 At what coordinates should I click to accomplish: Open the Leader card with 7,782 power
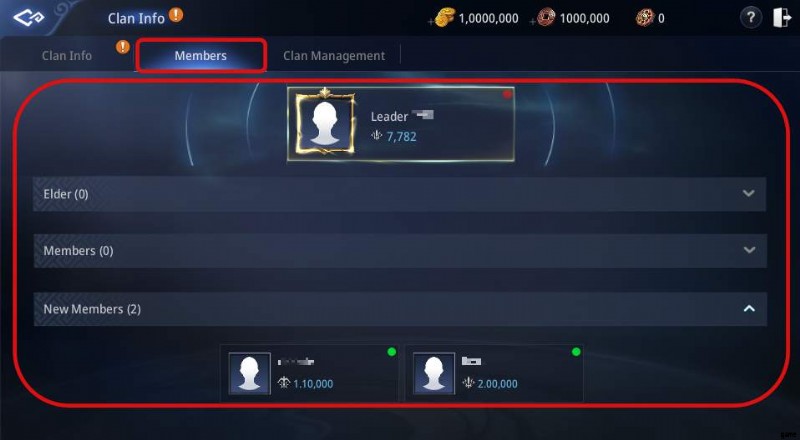tap(401, 124)
